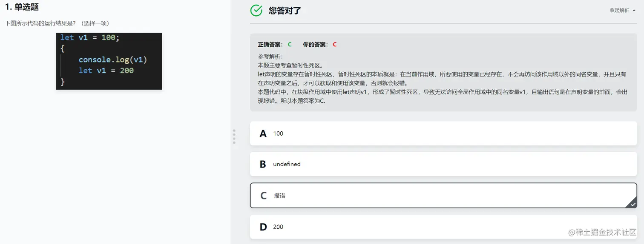Click the bold letter B option marker
The width and height of the screenshot is (644, 244).
263,164
